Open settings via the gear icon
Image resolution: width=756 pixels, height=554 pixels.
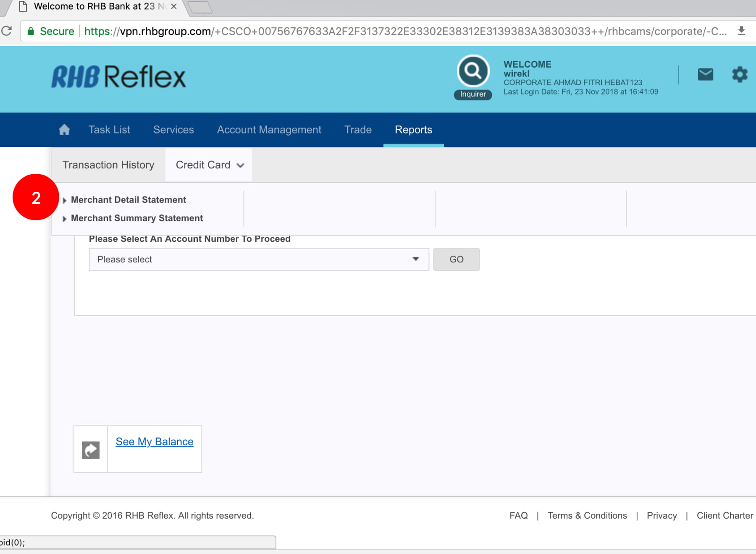(740, 75)
